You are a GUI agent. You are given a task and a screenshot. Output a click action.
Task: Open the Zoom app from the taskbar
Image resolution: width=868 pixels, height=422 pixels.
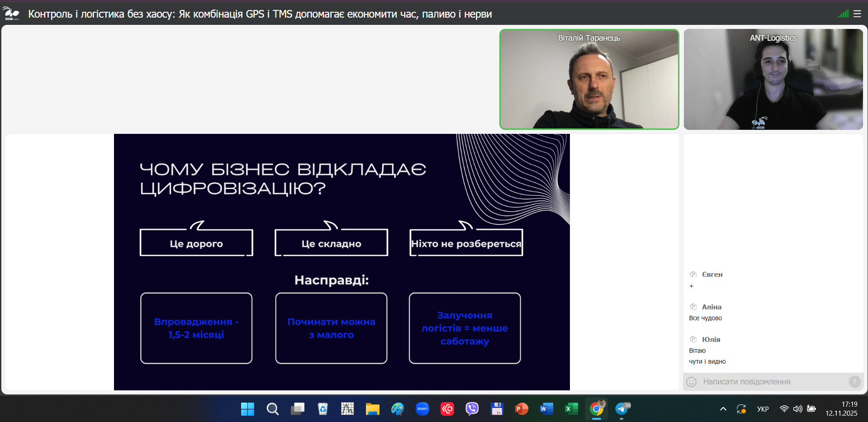pyautogui.click(x=422, y=409)
